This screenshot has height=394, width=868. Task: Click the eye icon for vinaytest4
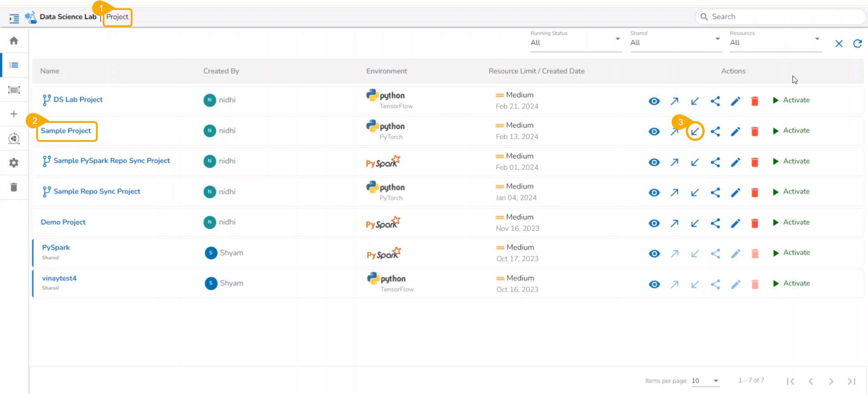[x=654, y=284]
